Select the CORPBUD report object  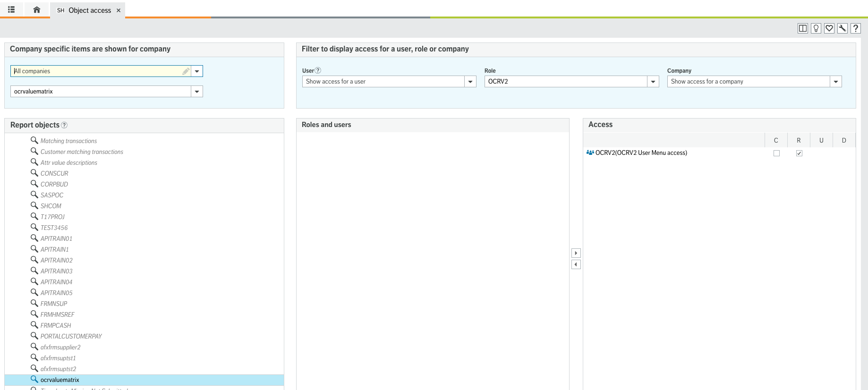[54, 184]
